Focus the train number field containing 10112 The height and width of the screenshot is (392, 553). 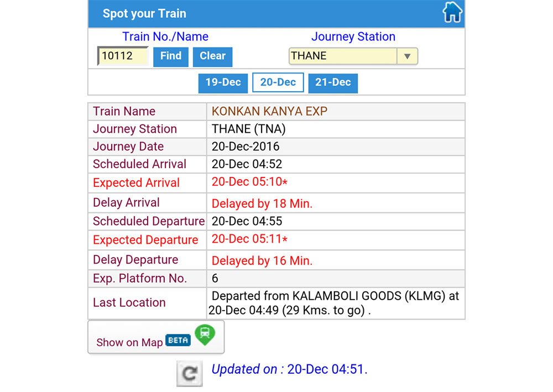click(x=123, y=56)
